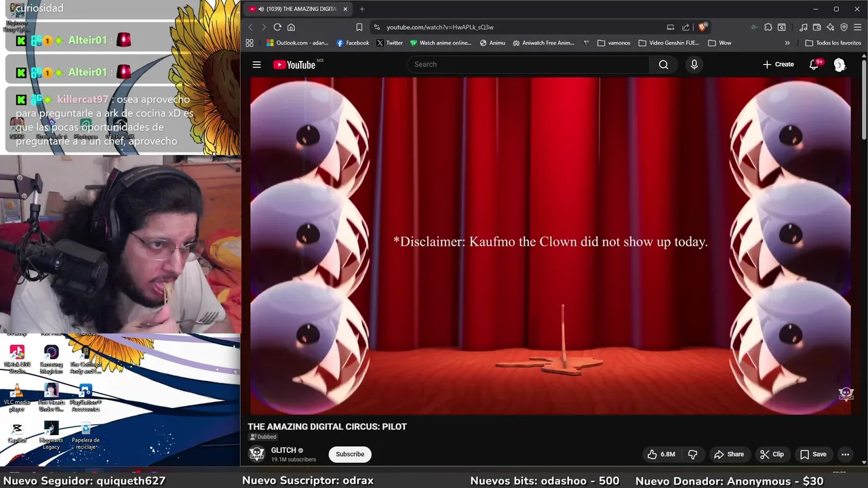Run search with the magnifier button
The image size is (868, 488).
[664, 64]
